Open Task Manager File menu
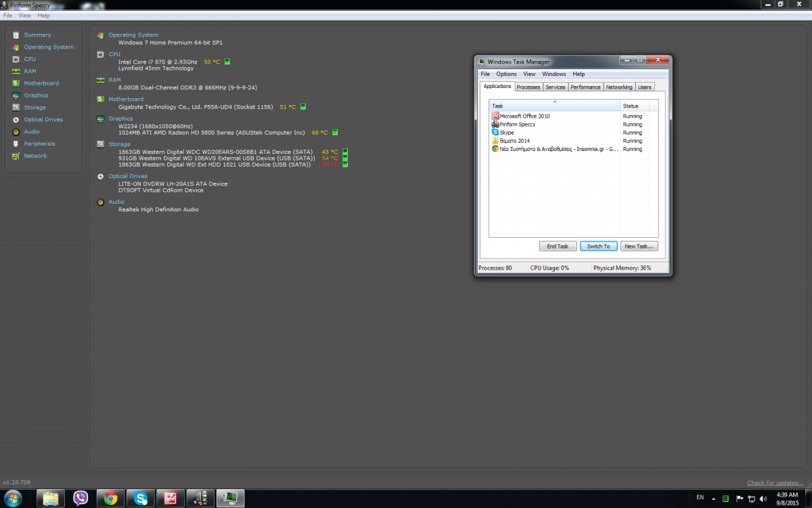Viewport: 812px width, 508px height. (x=485, y=74)
